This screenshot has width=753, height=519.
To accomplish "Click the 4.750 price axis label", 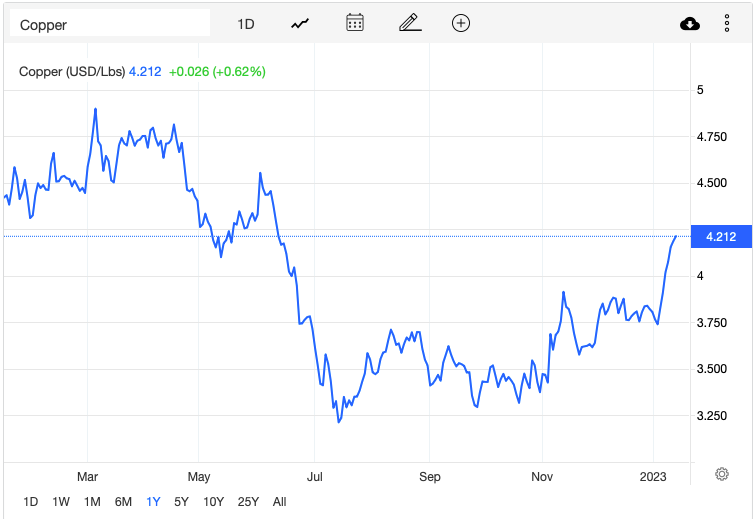I will [x=712, y=137].
